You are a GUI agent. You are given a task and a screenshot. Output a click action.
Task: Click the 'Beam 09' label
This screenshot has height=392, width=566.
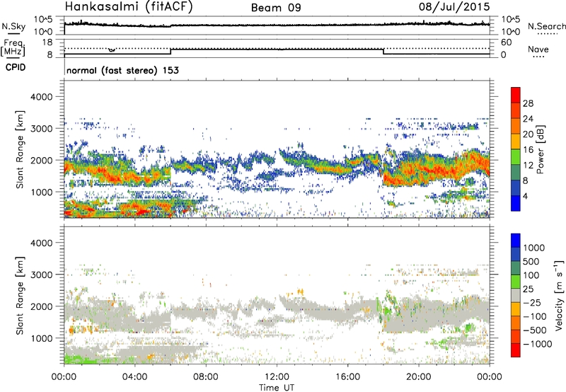click(x=276, y=8)
